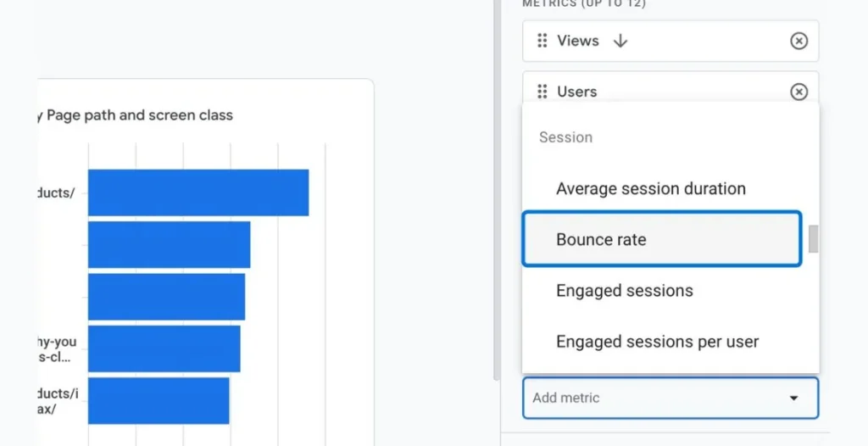The image size is (868, 446).
Task: Click the metric list scrollbar thumb
Action: point(813,239)
